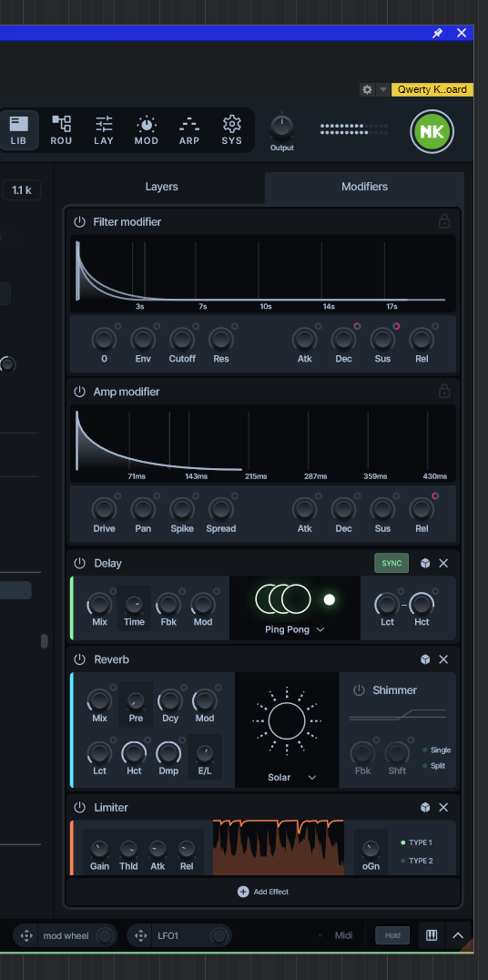Screen dimensions: 488x980
Task: Click the Filter Cutoff knob
Action: 182,340
